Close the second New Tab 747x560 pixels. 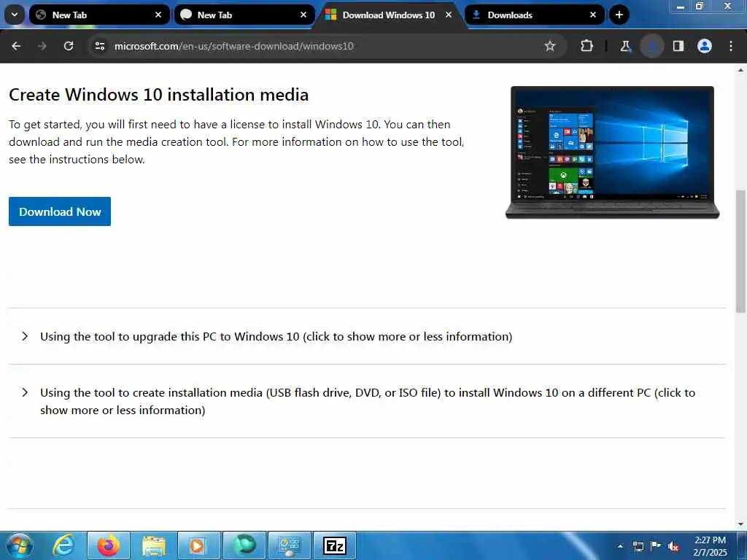point(303,15)
